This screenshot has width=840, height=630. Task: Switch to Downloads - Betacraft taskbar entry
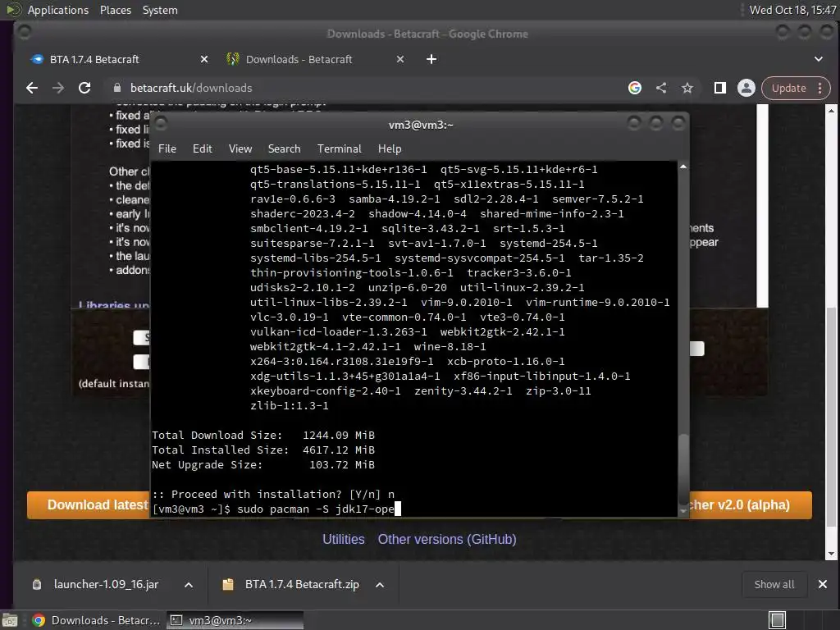[x=96, y=620]
